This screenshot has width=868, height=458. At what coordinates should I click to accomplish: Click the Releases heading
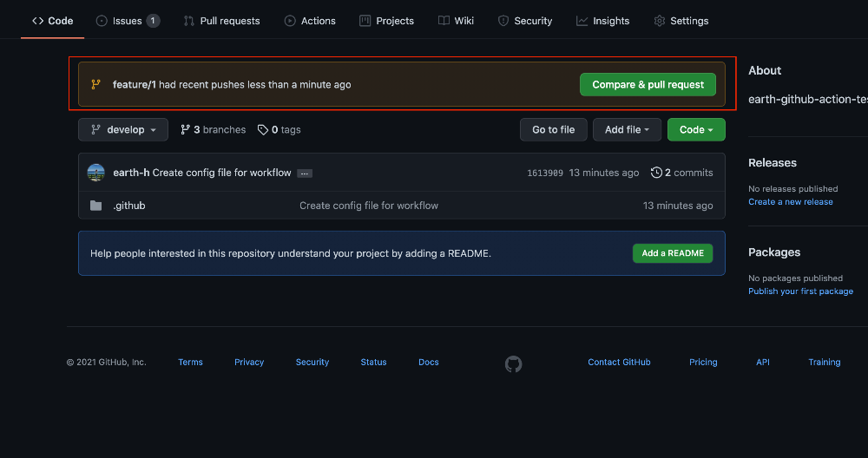coord(773,162)
